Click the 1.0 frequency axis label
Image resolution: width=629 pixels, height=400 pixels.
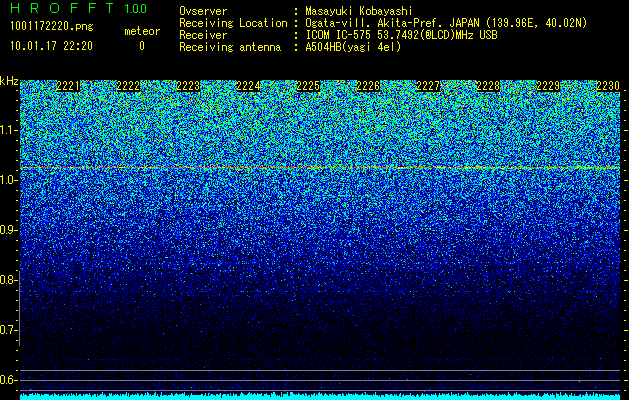pyautogui.click(x=9, y=180)
